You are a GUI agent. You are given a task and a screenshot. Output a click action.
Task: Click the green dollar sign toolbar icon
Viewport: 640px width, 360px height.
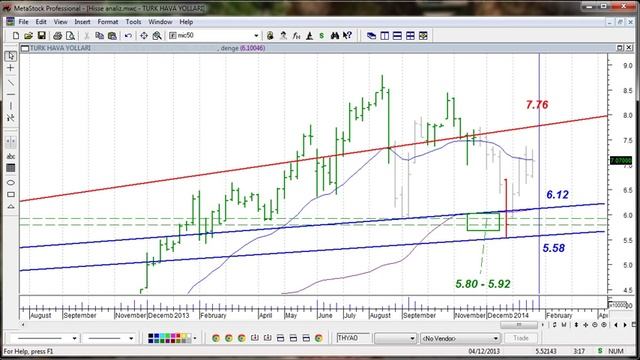[322, 36]
